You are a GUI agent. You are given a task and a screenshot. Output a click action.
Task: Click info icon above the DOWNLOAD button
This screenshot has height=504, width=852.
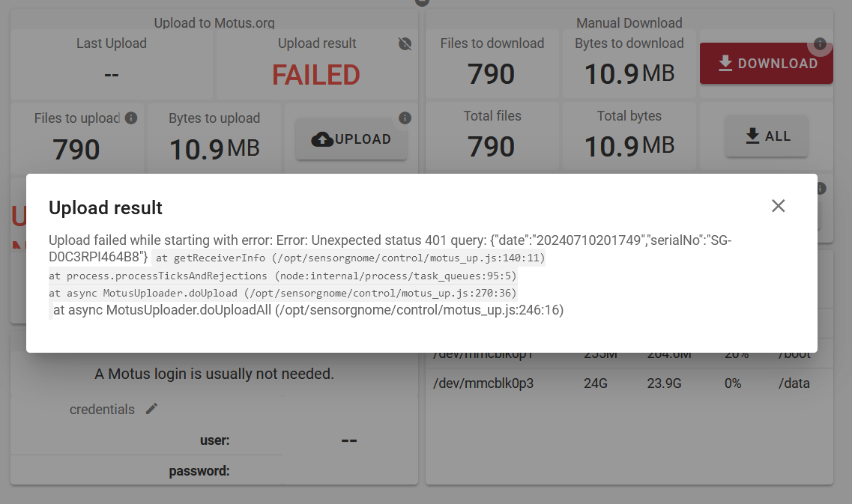click(x=820, y=43)
